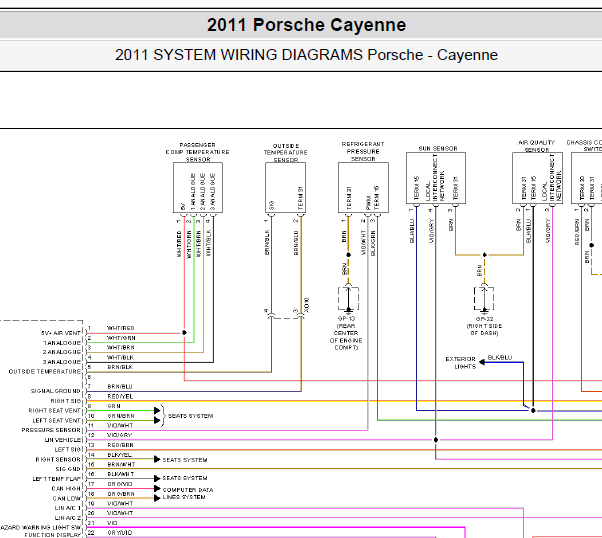602x538 pixels.
Task: Click the "LEFT SIG" pin label
Action: (x=68, y=450)
